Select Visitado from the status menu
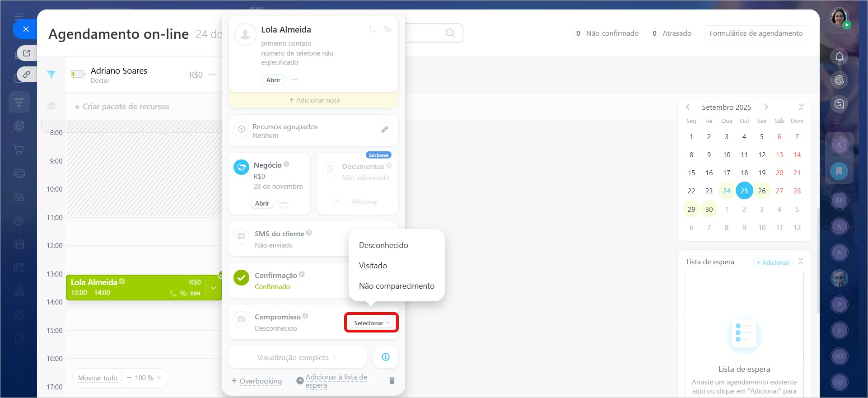Viewport: 868px width, 398px height. [x=373, y=266]
